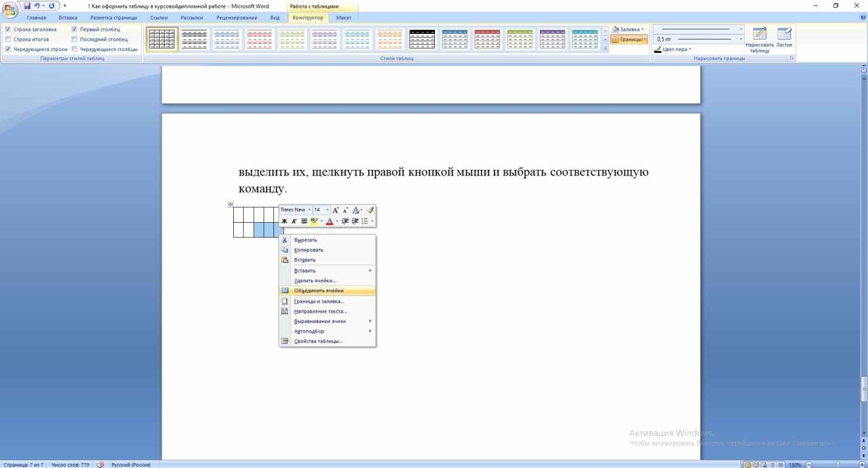
Task: Toggle Строка заголовка checkbox
Action: click(x=7, y=29)
